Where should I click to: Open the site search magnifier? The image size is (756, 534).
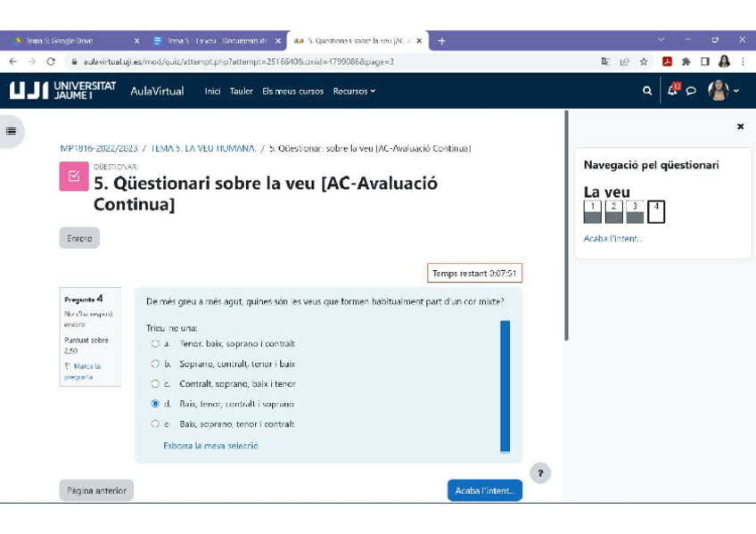point(647,91)
